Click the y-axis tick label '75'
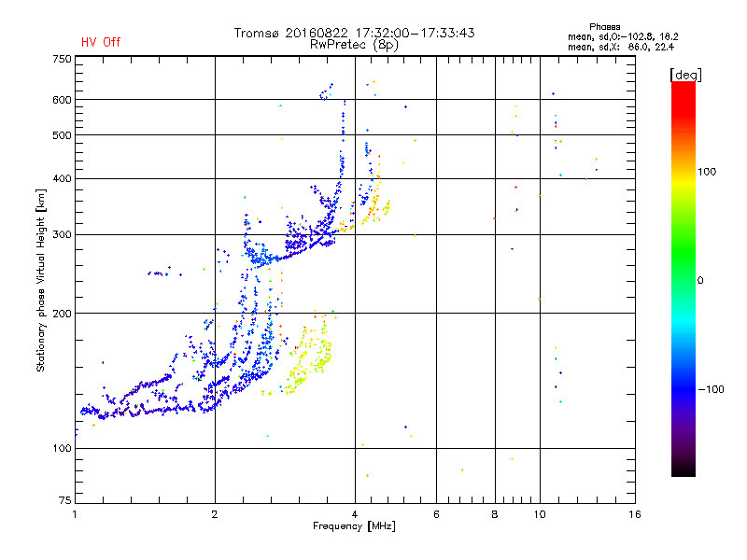 [65, 500]
